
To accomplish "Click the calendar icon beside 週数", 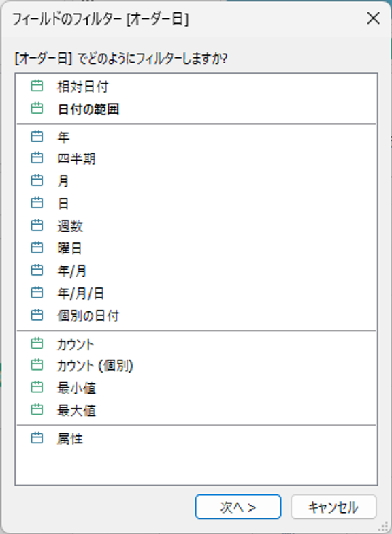I will 37,225.
